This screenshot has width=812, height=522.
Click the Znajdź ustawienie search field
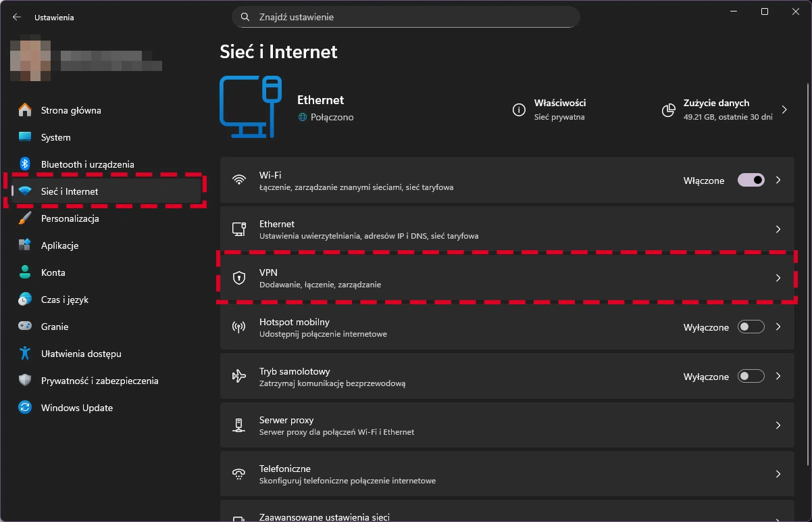(405, 17)
